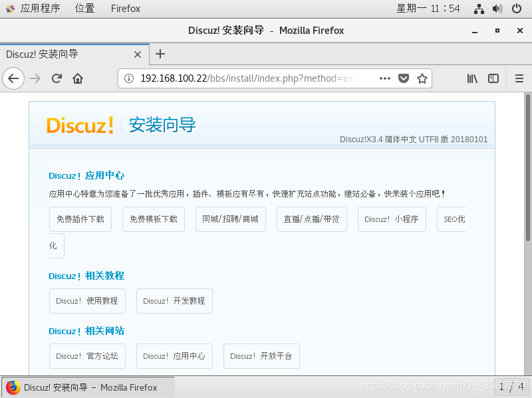Click workspace switcher showing 1 / 4
532x398 pixels.
click(x=511, y=387)
